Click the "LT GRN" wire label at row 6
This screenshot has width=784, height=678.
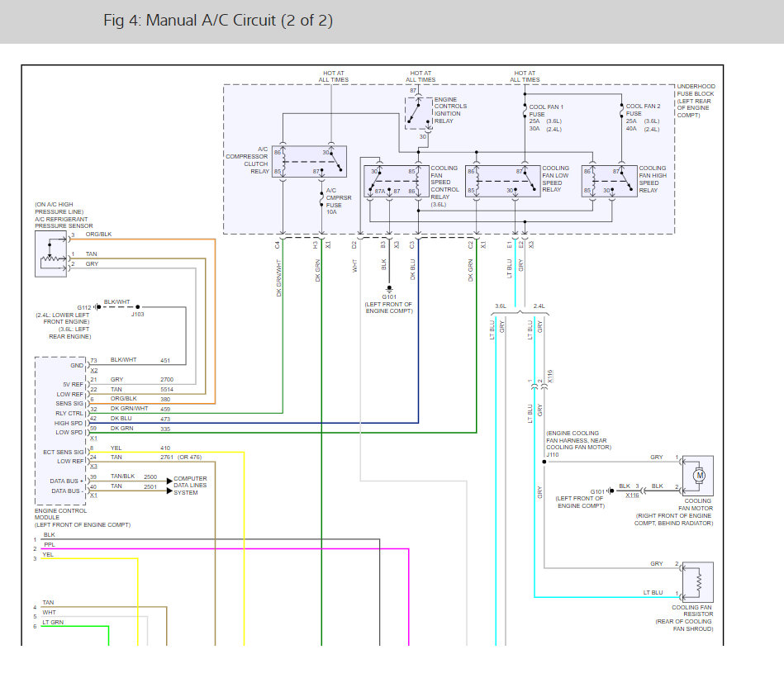click(x=53, y=622)
